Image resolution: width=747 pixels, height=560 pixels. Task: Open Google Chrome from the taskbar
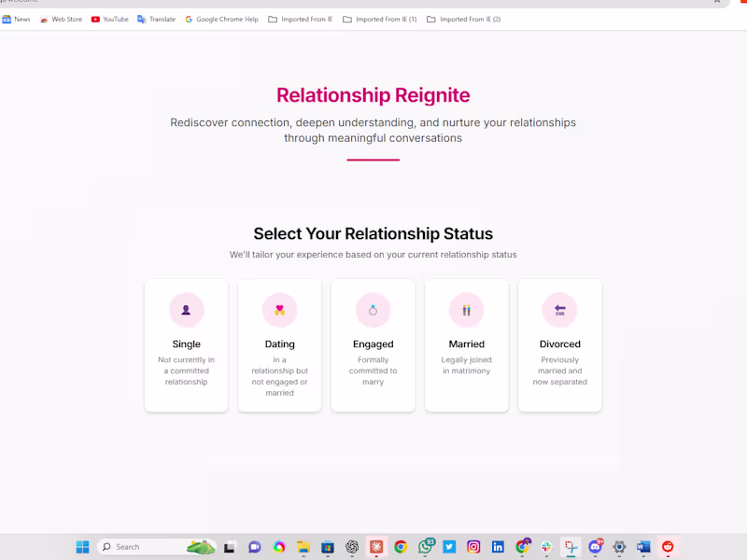(x=401, y=547)
